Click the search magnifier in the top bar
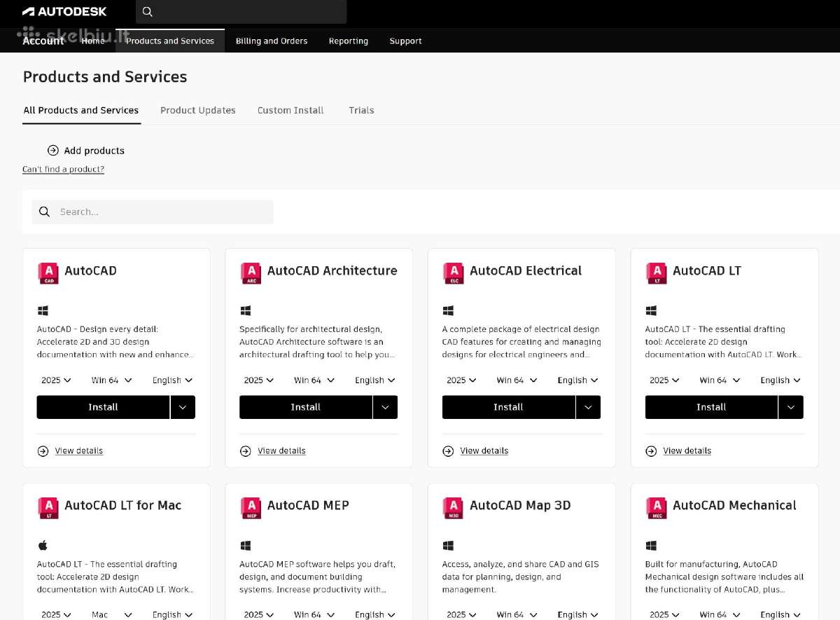This screenshot has height=620, width=840. coord(147,12)
